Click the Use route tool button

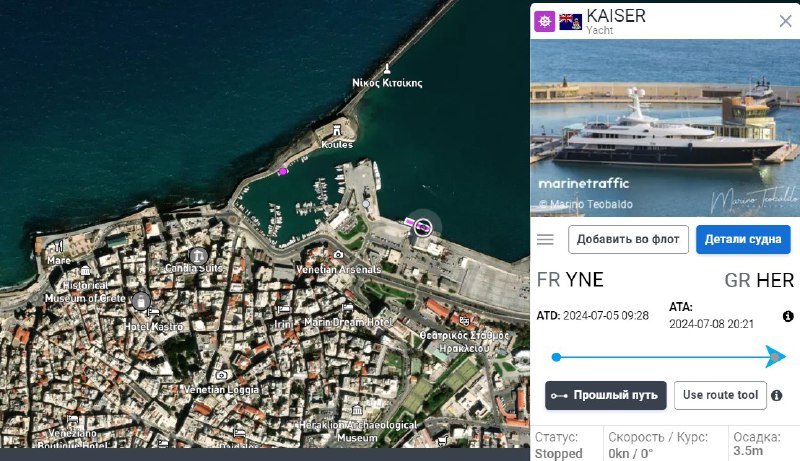(x=720, y=395)
